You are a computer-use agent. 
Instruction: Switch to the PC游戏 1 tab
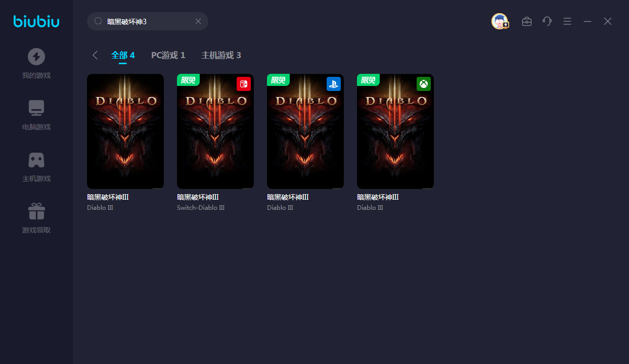tap(168, 55)
